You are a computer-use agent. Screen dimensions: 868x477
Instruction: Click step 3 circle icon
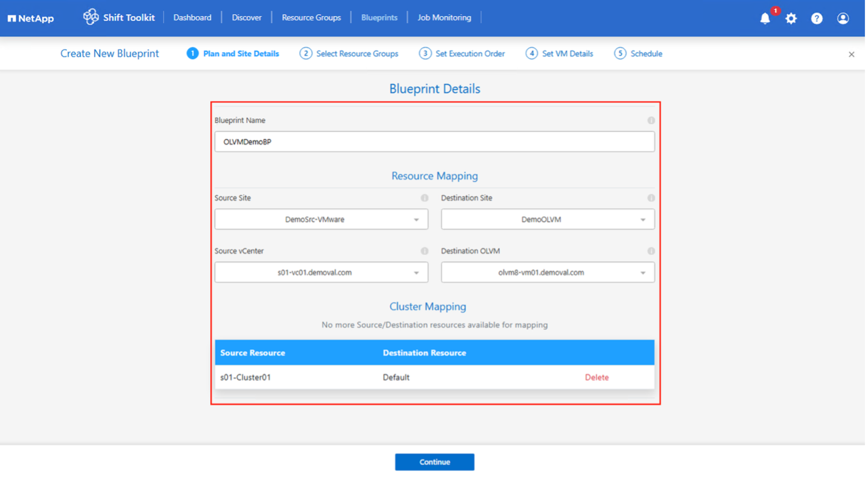point(426,53)
